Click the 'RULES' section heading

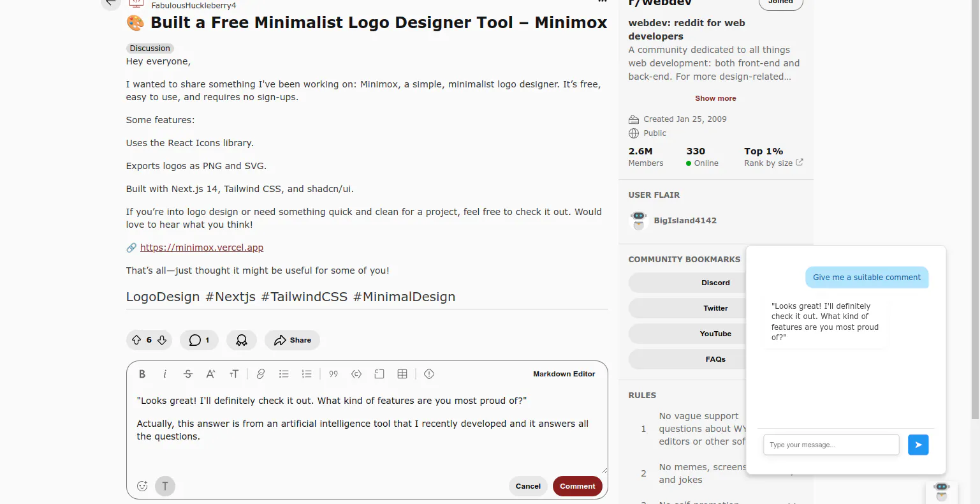[x=642, y=396]
